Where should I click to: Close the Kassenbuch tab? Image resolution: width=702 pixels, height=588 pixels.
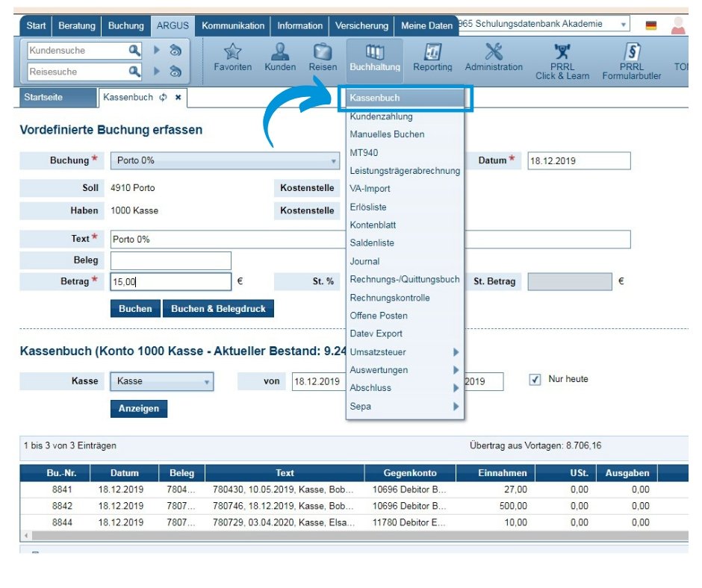pos(178,98)
